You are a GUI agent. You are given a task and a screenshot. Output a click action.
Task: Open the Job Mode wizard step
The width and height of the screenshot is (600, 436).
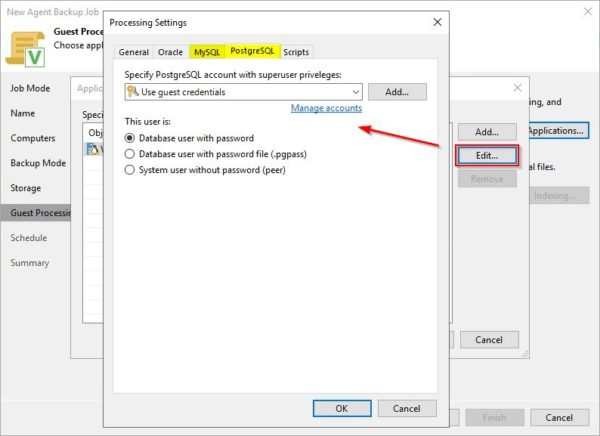point(30,88)
